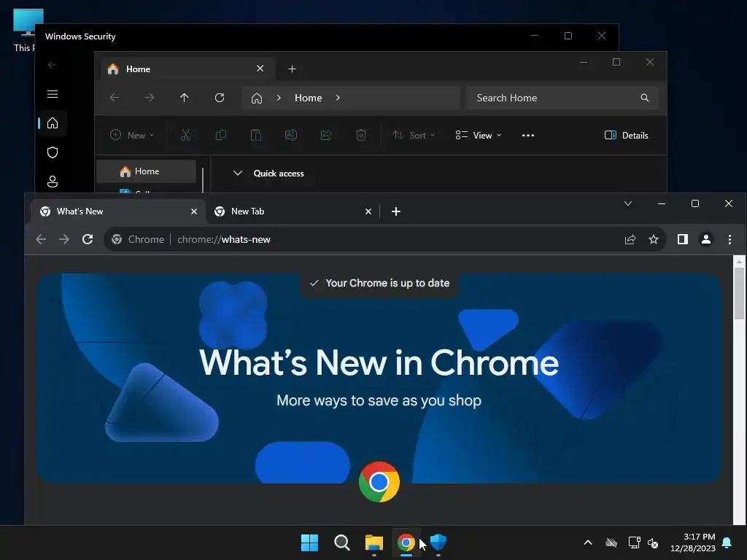Collapse the Quick access section
This screenshot has height=560, width=747.
(x=238, y=173)
